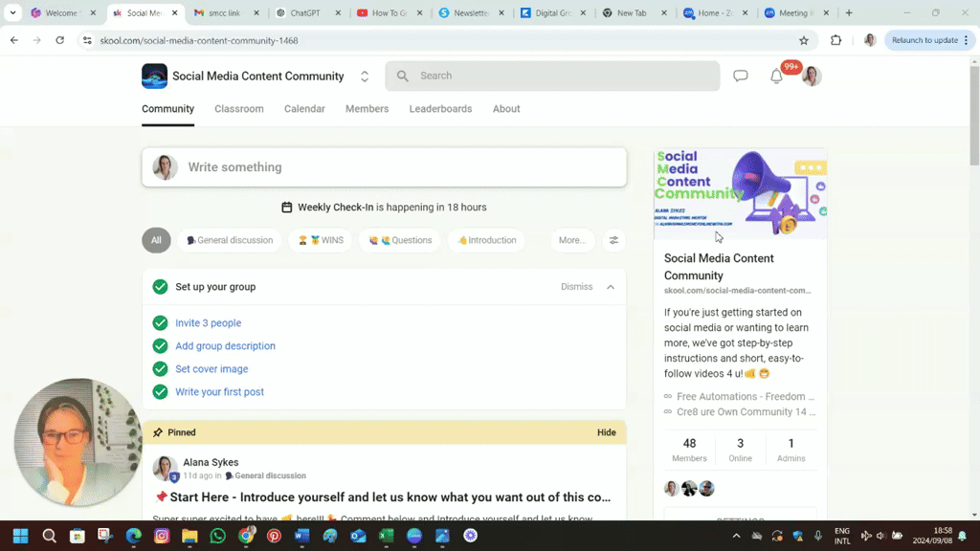The height and width of the screenshot is (551, 980).
Task: Filter posts by Introduction category
Action: pyautogui.click(x=486, y=240)
